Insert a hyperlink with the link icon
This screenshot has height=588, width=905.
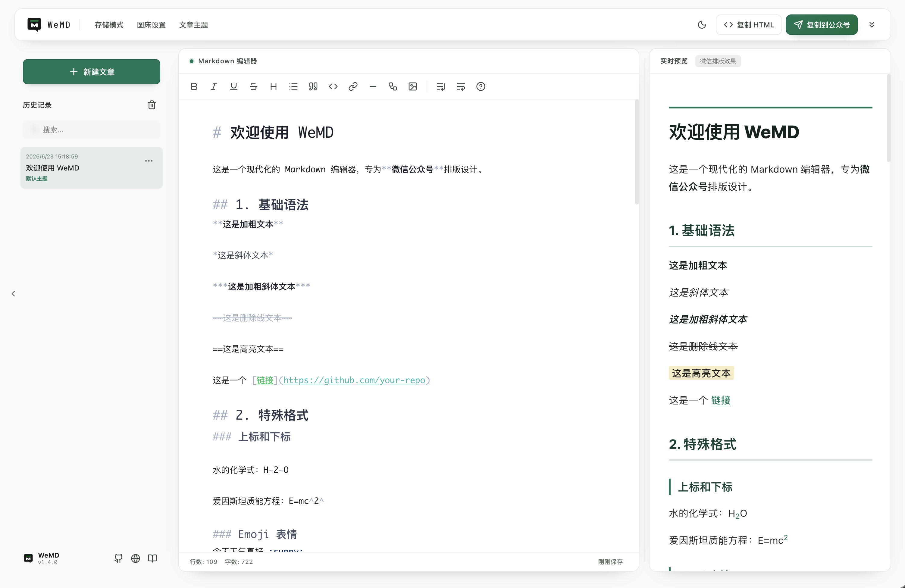(x=353, y=87)
